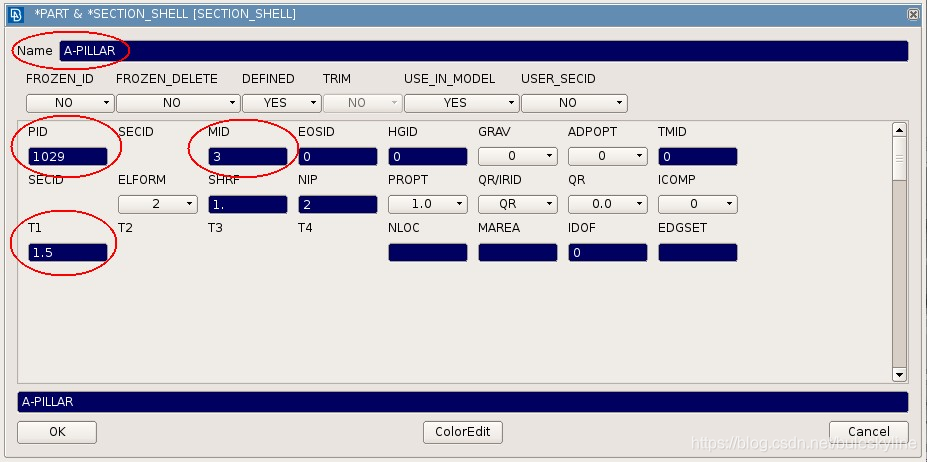Click the Cancel button

868,432
